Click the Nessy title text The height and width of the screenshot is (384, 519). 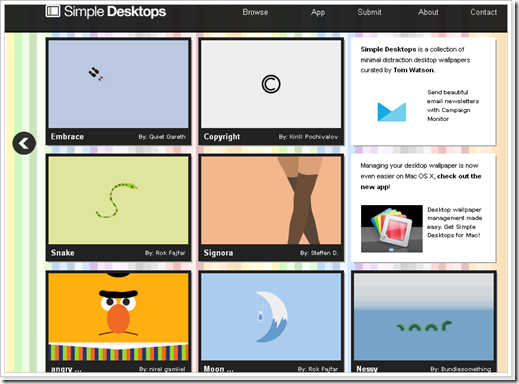(x=367, y=369)
